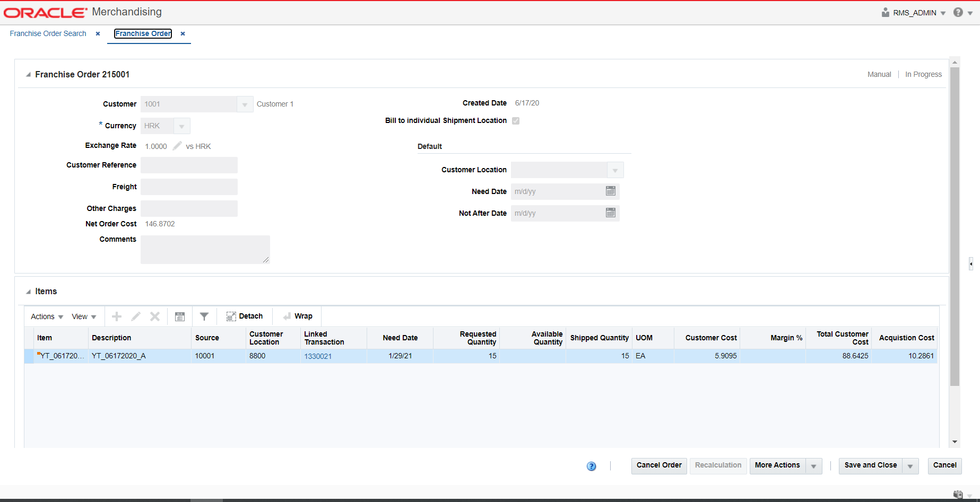Open the Customer dropdown
Screen dimensions: 980x502
(245, 104)
